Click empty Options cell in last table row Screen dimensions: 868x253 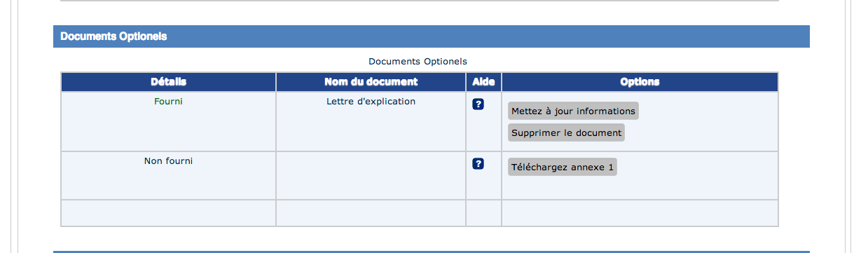coord(640,213)
